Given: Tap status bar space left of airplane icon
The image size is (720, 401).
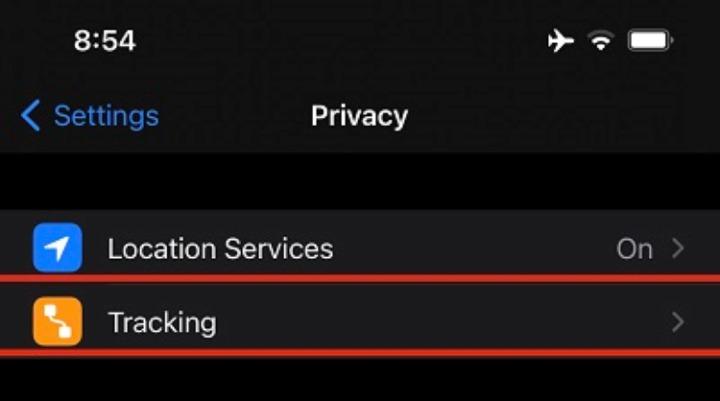Looking at the screenshot, I should click(x=350, y=41).
